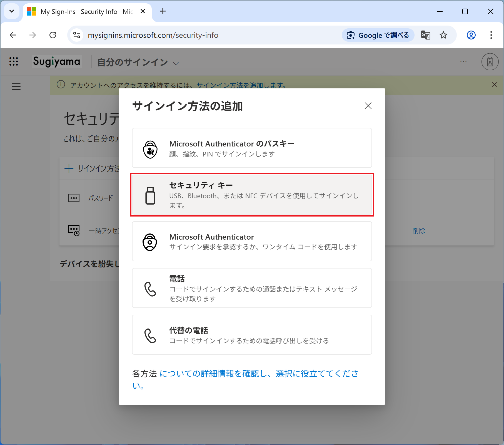Viewport: 504px width, 445px height.
Task: Open the Google translate page icon
Action: pyautogui.click(x=425, y=35)
